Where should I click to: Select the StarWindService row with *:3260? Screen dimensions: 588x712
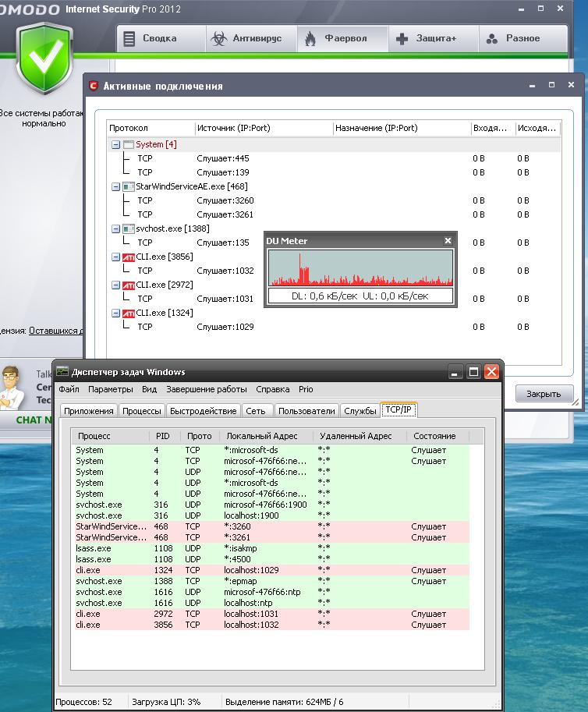pos(271,526)
